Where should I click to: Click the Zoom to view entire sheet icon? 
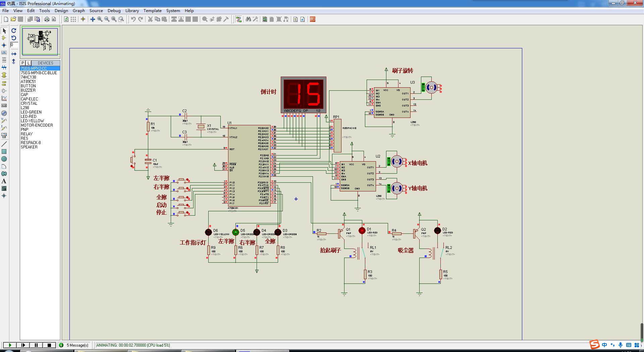pyautogui.click(x=114, y=19)
